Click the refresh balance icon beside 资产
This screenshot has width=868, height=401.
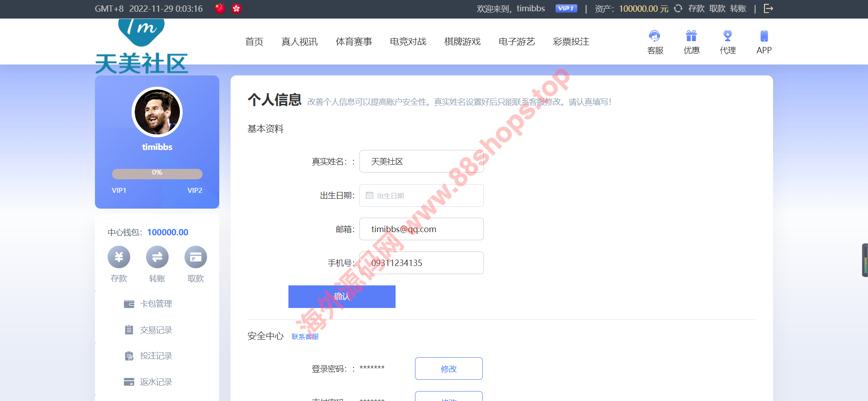click(678, 9)
